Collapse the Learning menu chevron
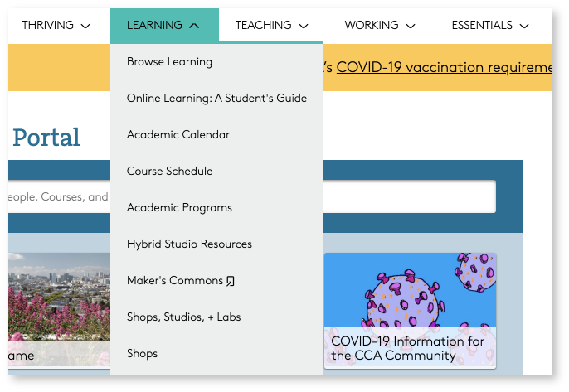Screen dimensions: 569x392 pyautogui.click(x=194, y=26)
